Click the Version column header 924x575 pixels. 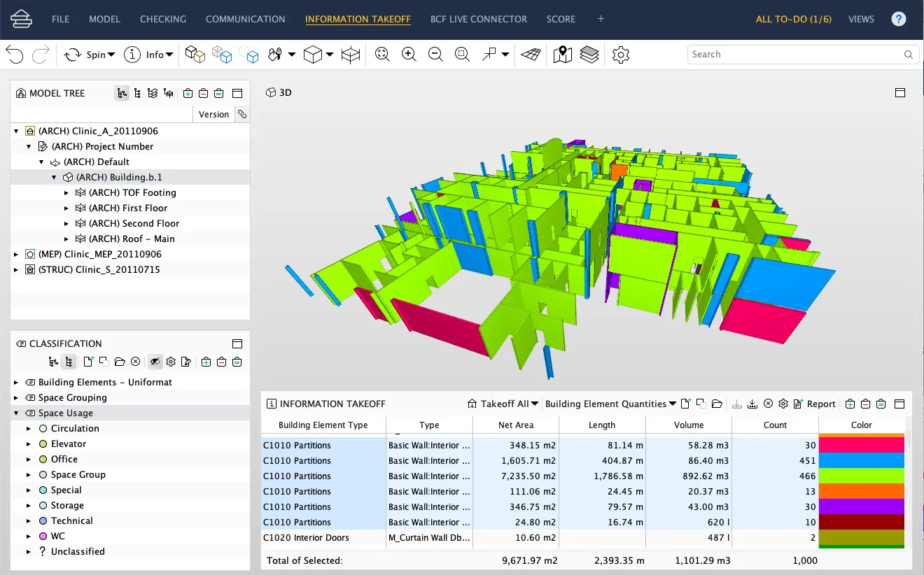pos(213,114)
